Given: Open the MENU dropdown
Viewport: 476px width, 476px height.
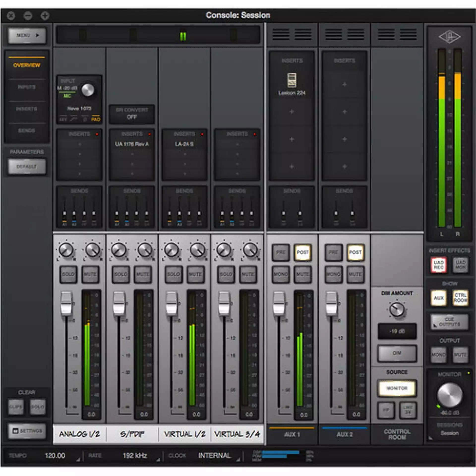Looking at the screenshot, I should point(27,35).
